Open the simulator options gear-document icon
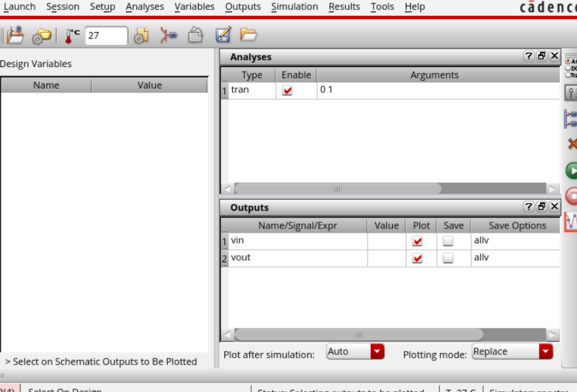 click(141, 36)
